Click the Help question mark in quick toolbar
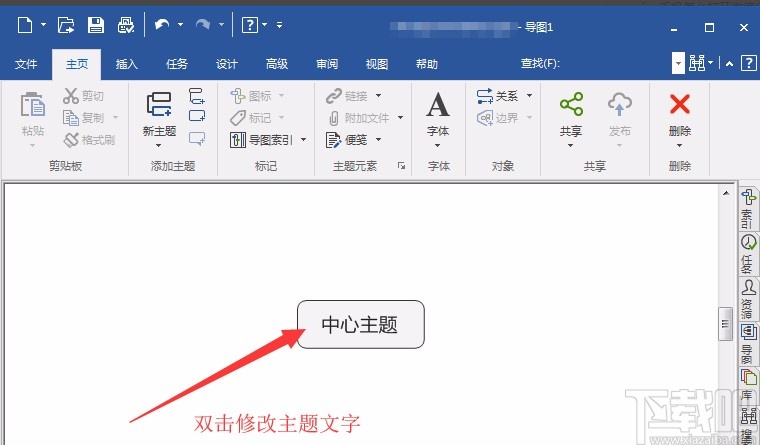760x445 pixels. coord(250,24)
